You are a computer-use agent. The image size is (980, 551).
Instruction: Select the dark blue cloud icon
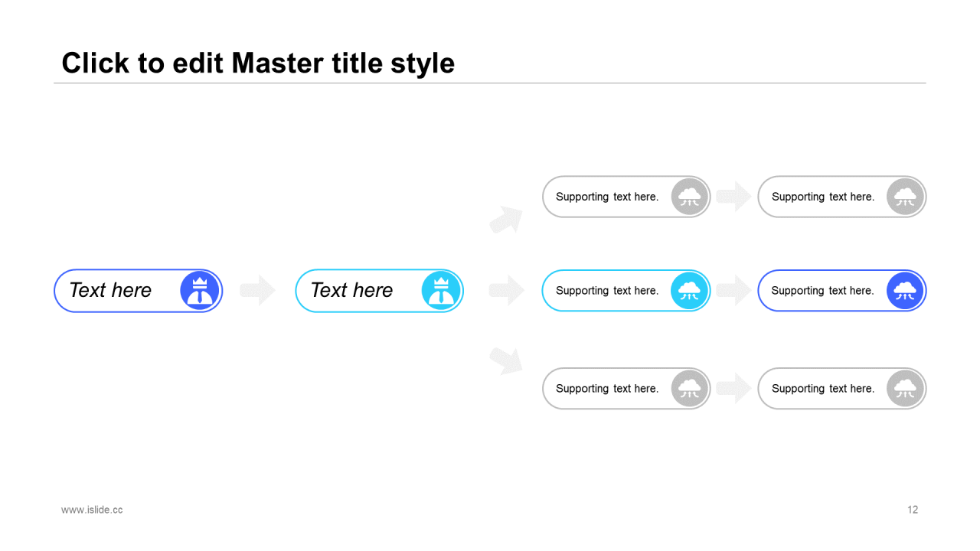click(x=905, y=291)
